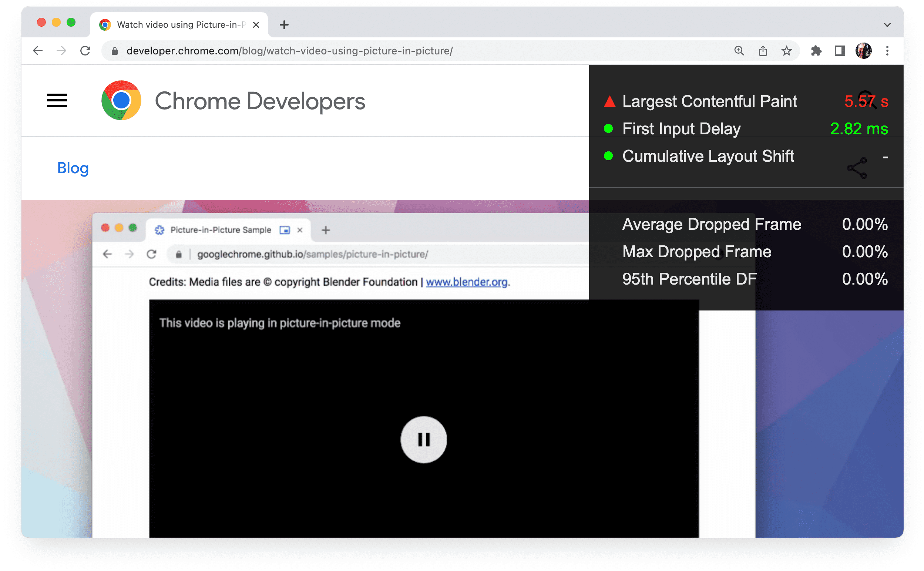Click the First Input Delay green status dot
This screenshot has height=571, width=924.
tap(608, 128)
